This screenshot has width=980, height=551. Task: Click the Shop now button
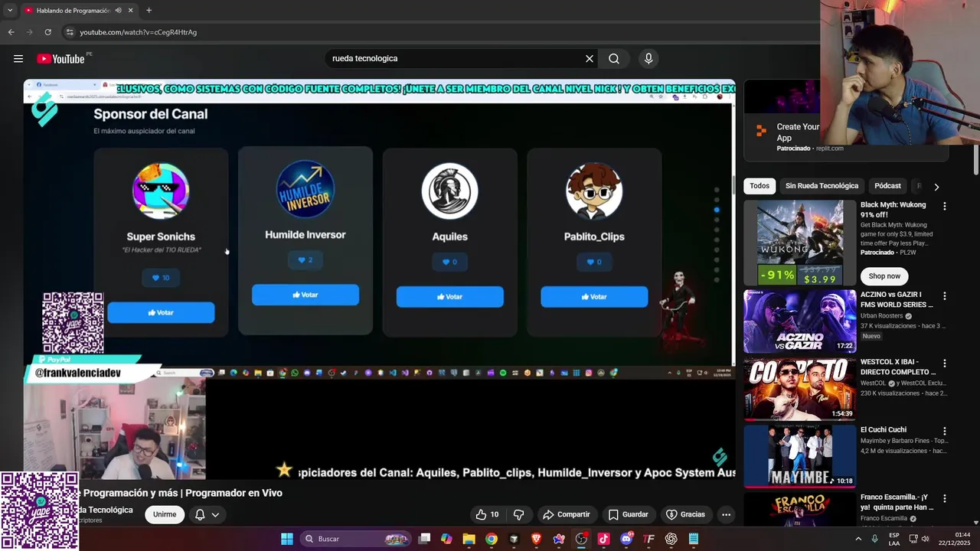pyautogui.click(x=884, y=275)
